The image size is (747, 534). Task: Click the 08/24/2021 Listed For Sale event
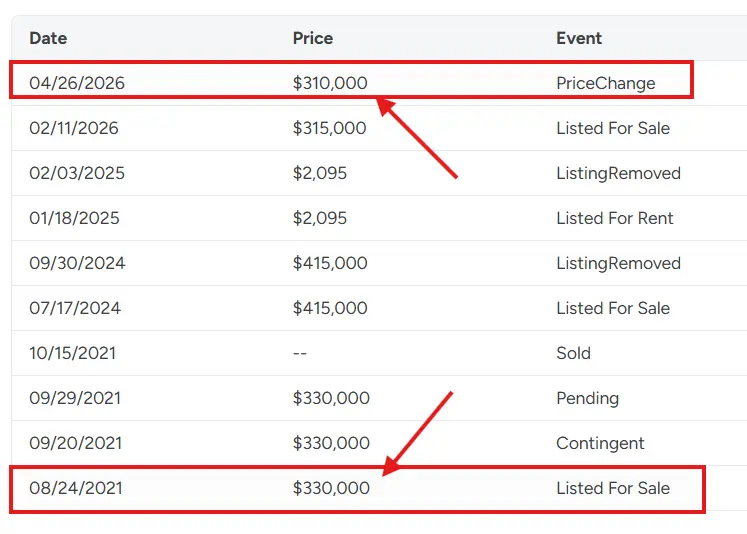point(613,488)
